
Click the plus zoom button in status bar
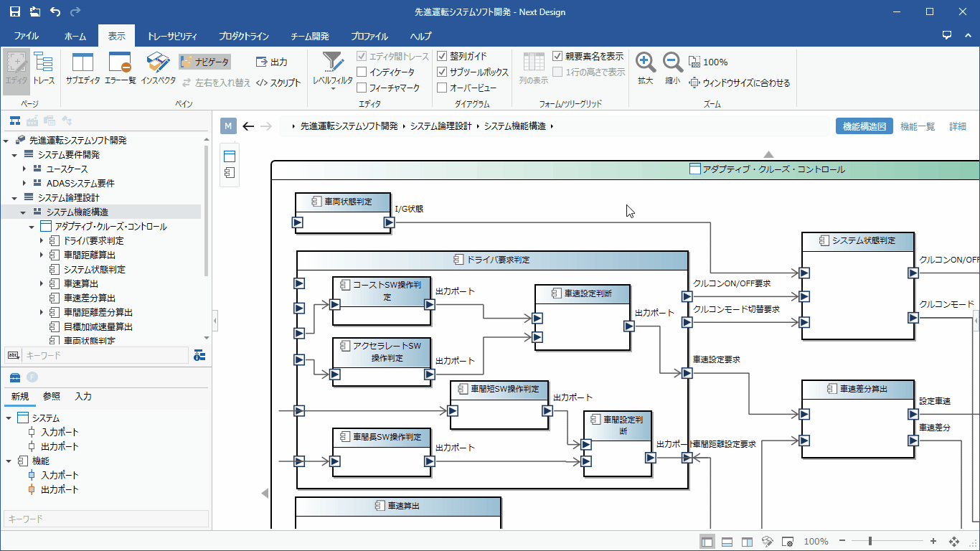pos(933,542)
